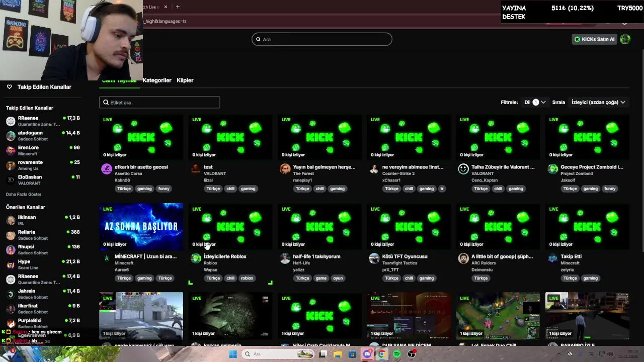Open İzleyici (azdan çoğa) sort dropdown
The width and height of the screenshot is (644, 362).
(598, 102)
